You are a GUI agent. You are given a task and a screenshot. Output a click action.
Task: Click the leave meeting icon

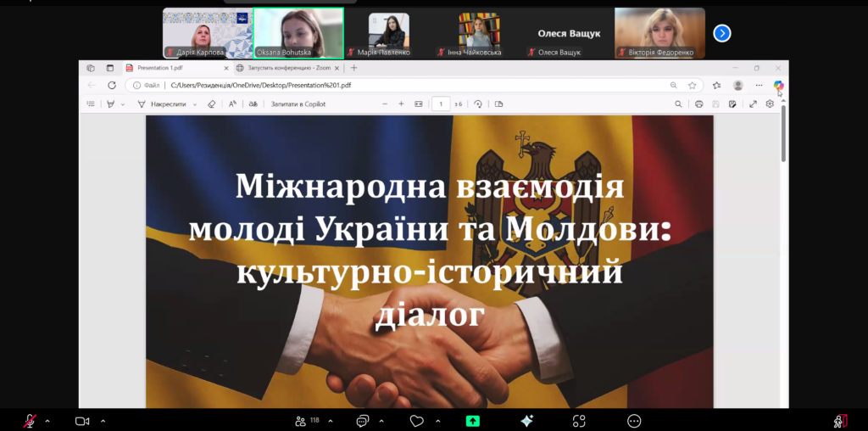point(840,421)
